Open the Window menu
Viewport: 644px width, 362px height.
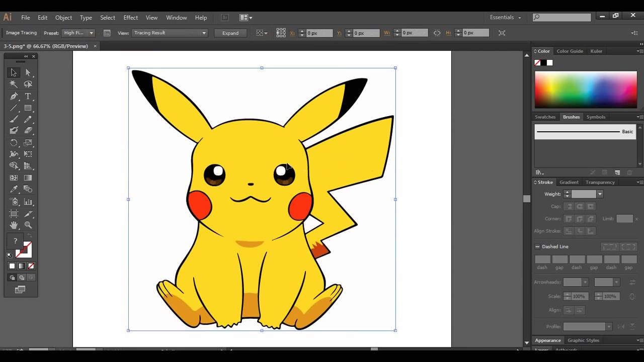pos(177,18)
